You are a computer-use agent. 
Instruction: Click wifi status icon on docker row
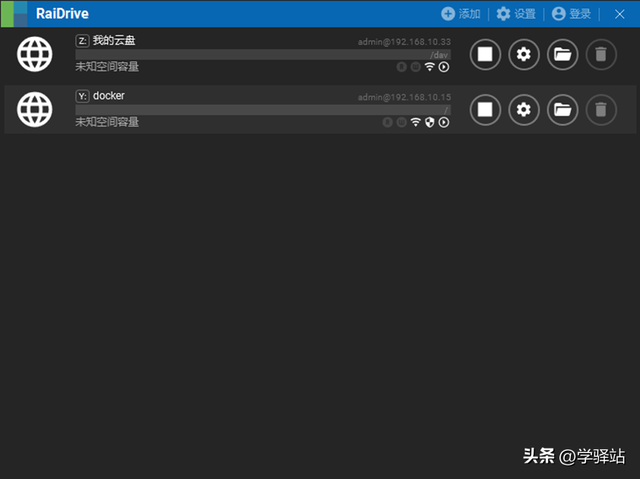click(x=416, y=122)
